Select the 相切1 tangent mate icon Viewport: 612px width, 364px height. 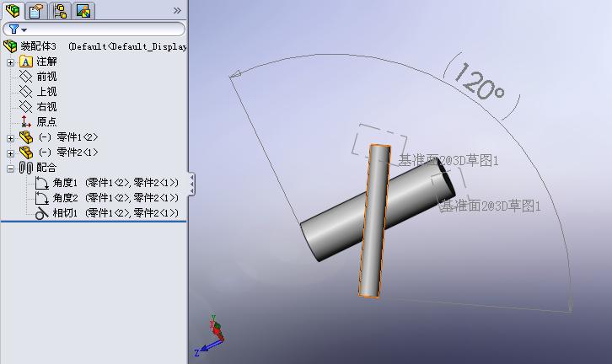(42, 213)
